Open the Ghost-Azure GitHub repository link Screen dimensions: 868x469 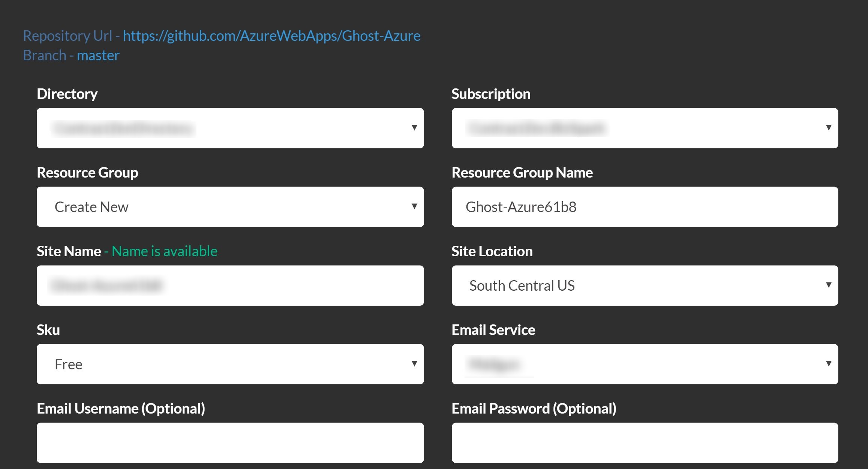pos(272,36)
